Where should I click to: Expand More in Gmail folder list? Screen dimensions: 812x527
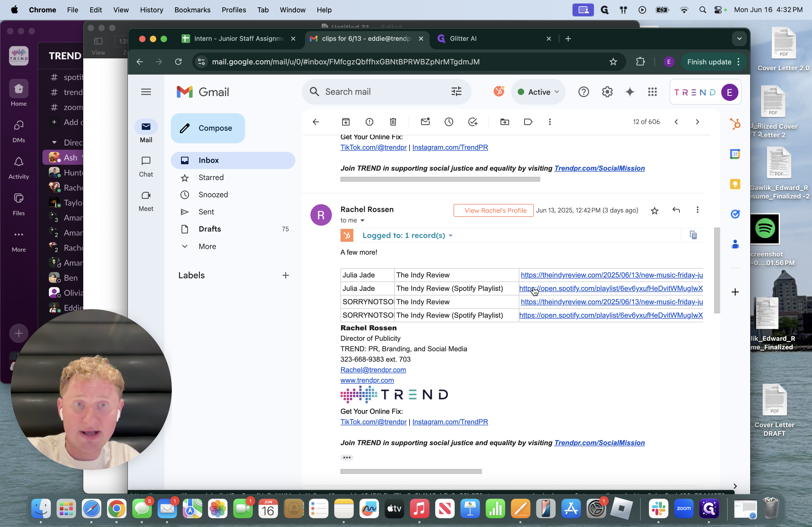coord(207,246)
